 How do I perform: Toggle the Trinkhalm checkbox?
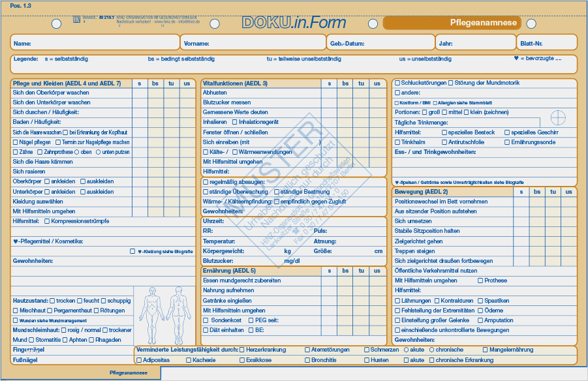pos(397,142)
